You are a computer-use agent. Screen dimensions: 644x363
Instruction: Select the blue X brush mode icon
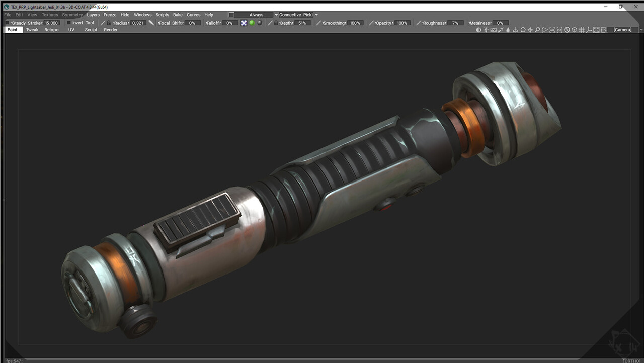[244, 23]
